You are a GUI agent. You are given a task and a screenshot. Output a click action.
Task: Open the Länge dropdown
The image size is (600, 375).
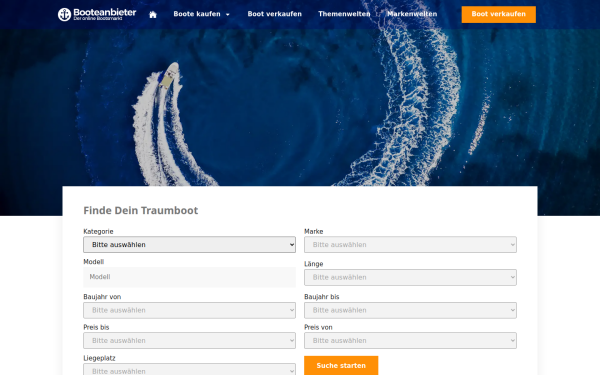(410, 277)
